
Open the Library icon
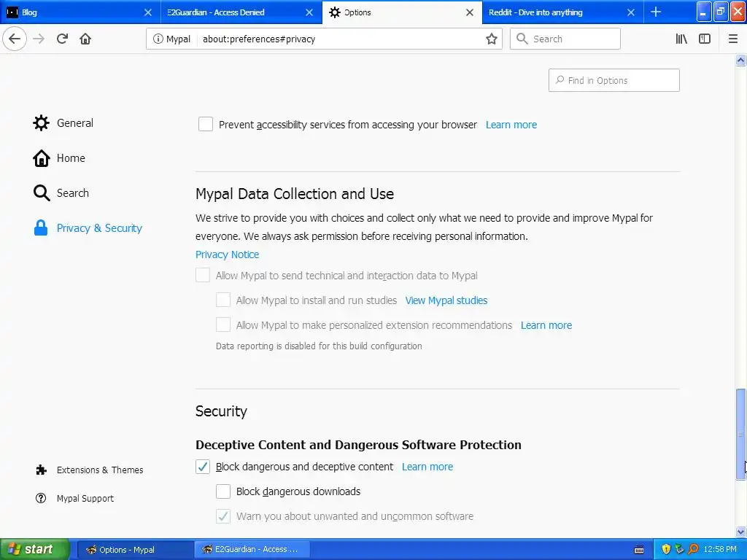(x=681, y=39)
